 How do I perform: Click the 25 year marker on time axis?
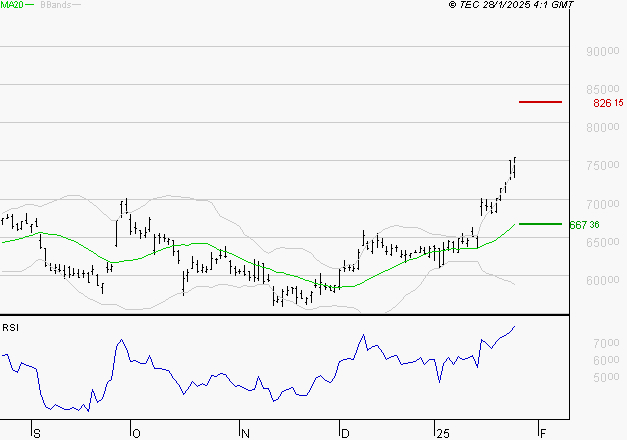pos(443,434)
